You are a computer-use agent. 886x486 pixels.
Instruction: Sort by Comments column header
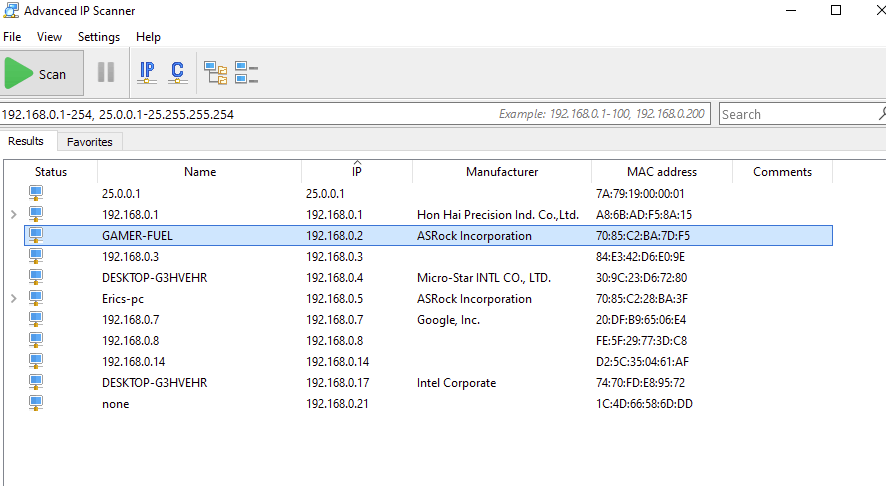[x=782, y=172]
